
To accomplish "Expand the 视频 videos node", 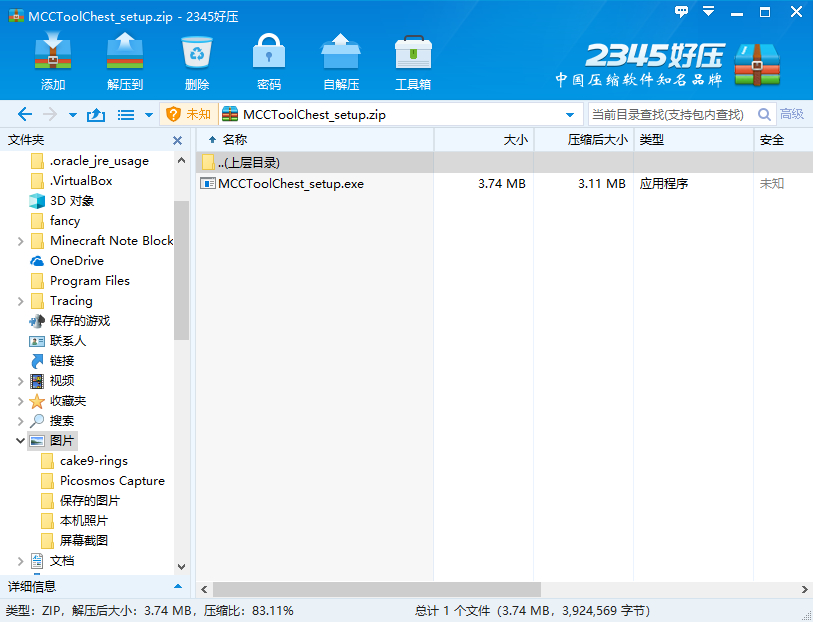I will click(20, 381).
